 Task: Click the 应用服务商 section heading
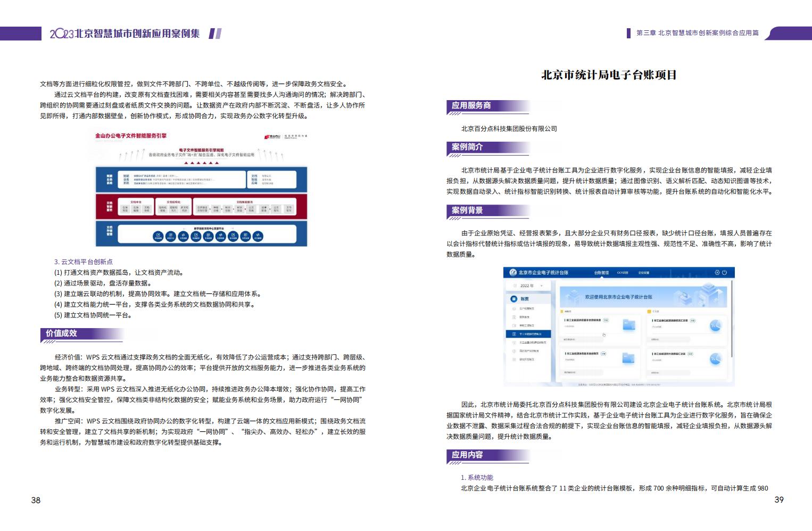click(471, 105)
